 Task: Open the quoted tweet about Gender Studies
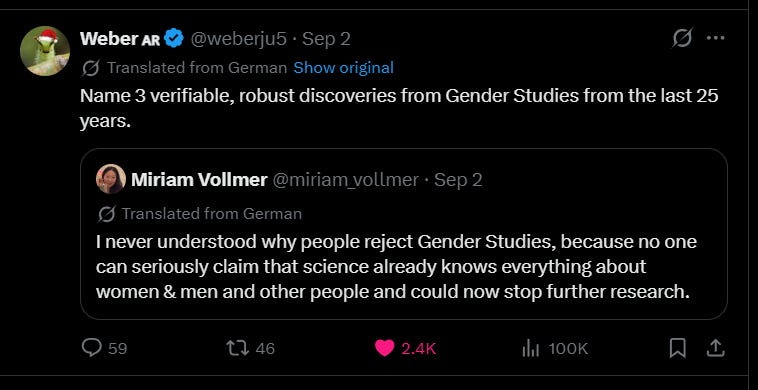pyautogui.click(x=404, y=233)
